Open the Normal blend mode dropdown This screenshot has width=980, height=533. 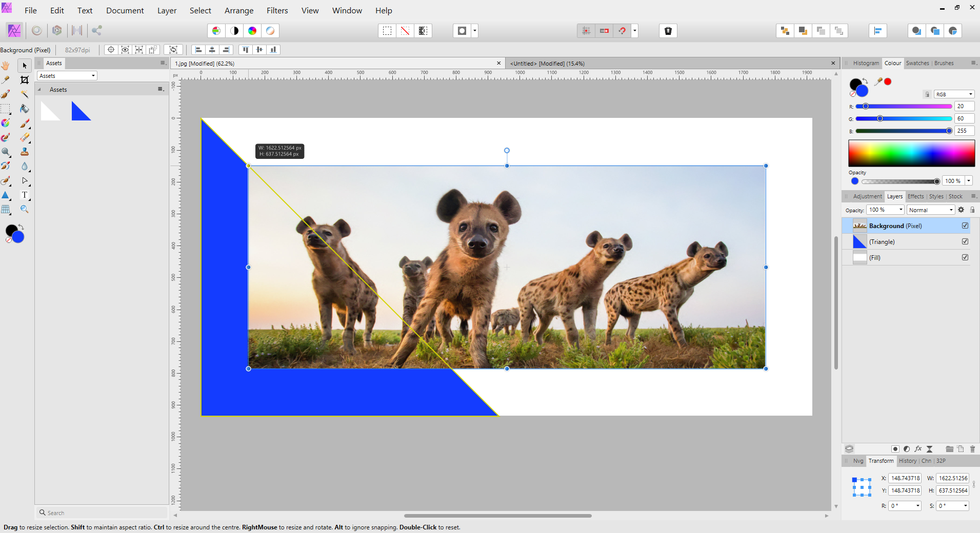930,210
